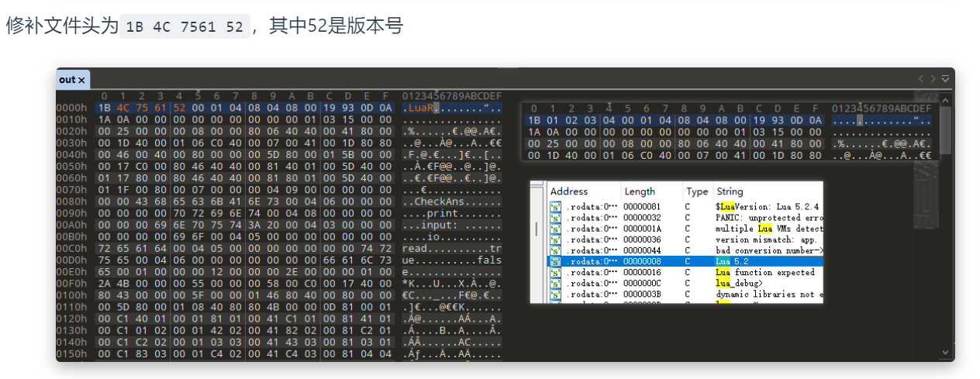Go to next tab with right arrow
The width and height of the screenshot is (980, 379).
pos(933,79)
